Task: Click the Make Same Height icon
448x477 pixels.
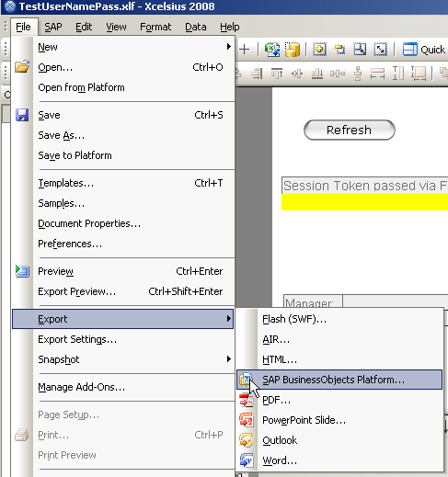Action: coord(398,74)
